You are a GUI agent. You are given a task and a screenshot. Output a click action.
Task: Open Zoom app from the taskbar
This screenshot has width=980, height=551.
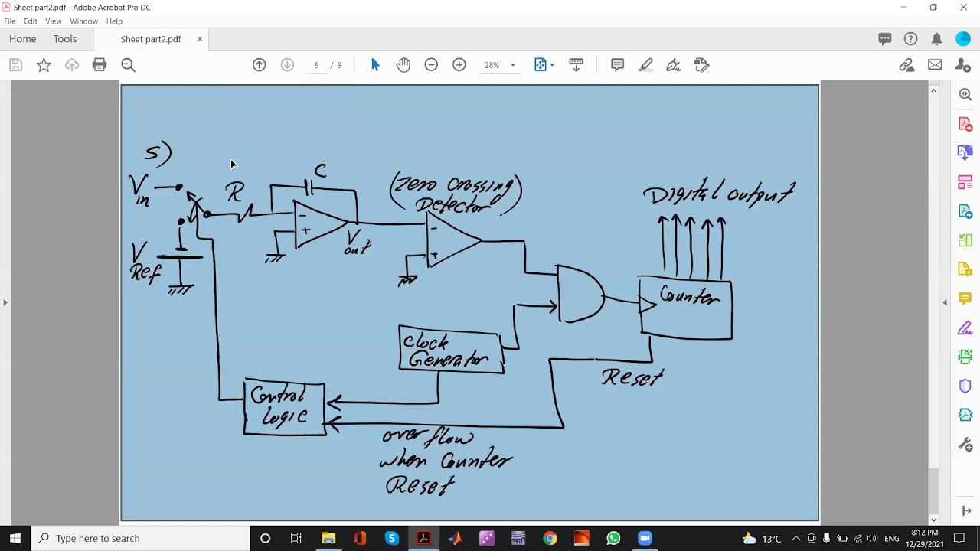pos(645,538)
